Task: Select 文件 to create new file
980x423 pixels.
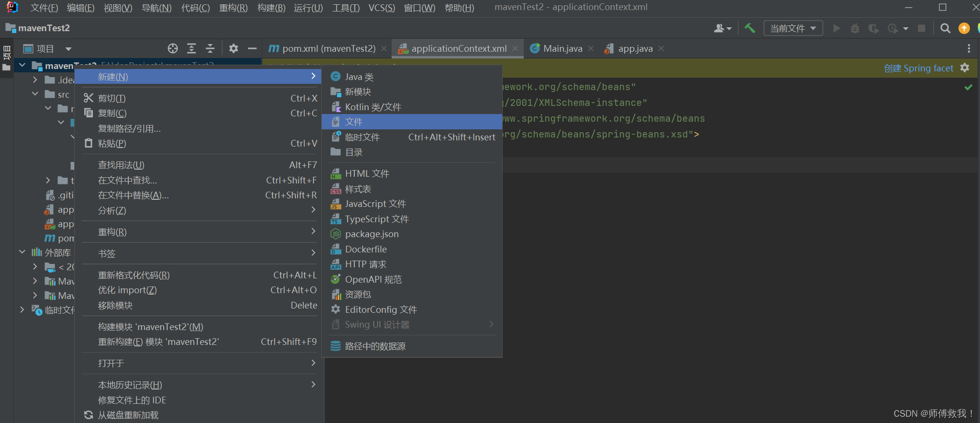Action: point(412,122)
